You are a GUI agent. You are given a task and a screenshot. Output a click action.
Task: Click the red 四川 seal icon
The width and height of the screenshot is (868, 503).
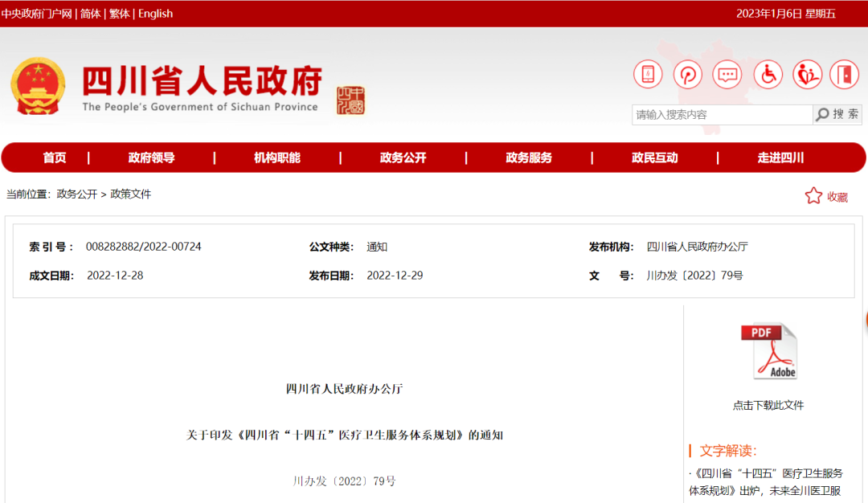point(350,100)
